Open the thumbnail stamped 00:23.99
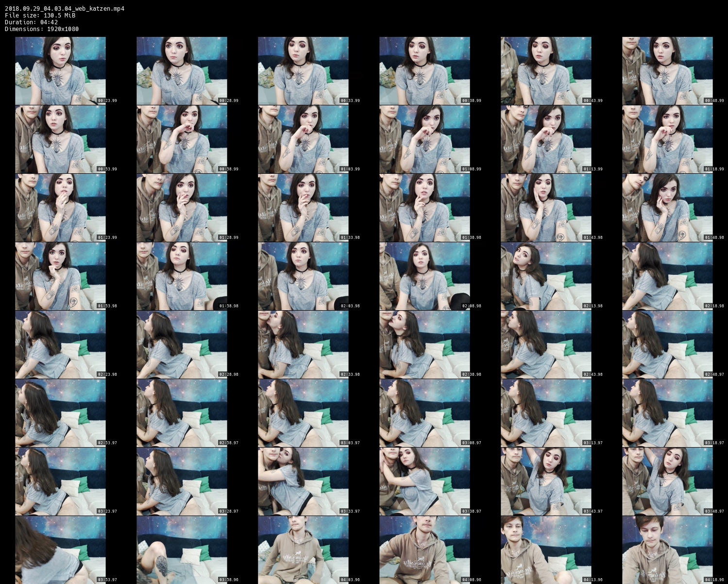 coord(61,71)
